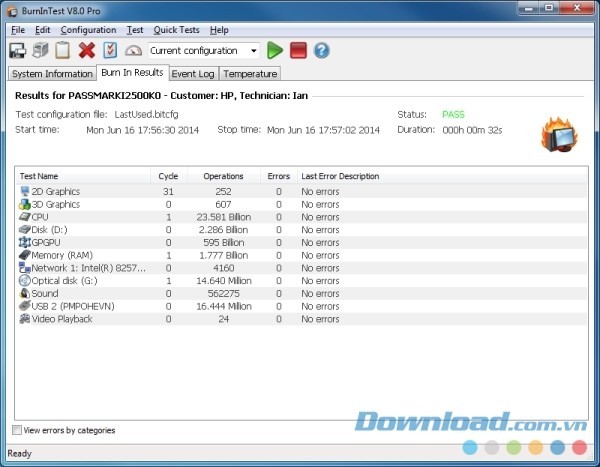Viewport: 600px width, 467px height.
Task: Click the print/report toolbar icon
Action: (40, 51)
